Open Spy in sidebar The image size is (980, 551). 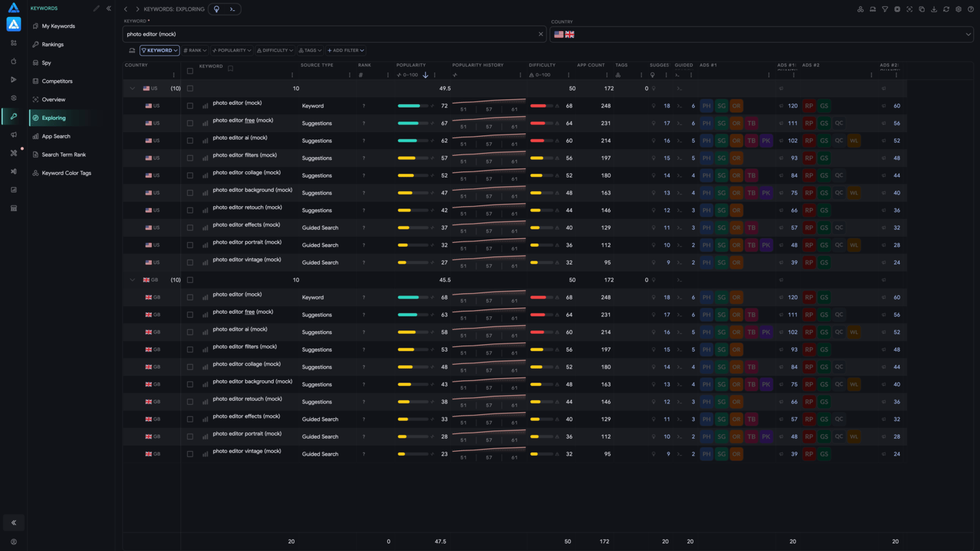click(x=46, y=63)
